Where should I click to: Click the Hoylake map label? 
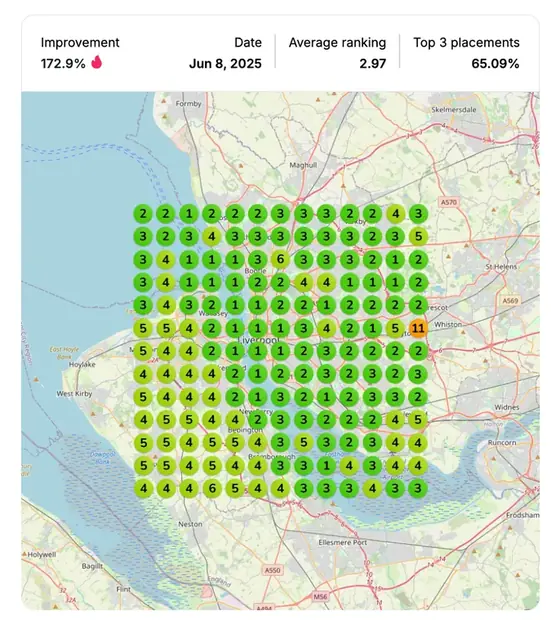82,365
